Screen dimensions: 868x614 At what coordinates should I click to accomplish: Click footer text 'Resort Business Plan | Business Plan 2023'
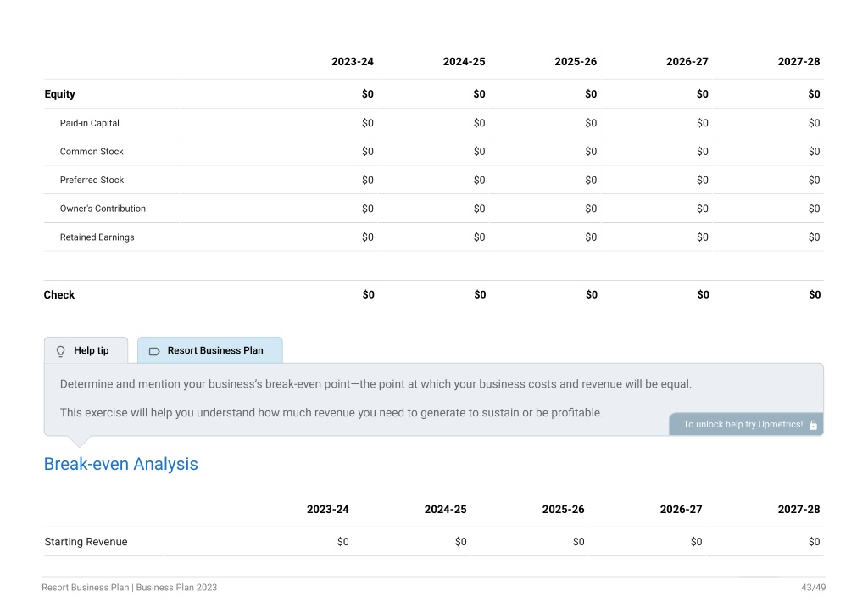pyautogui.click(x=130, y=588)
